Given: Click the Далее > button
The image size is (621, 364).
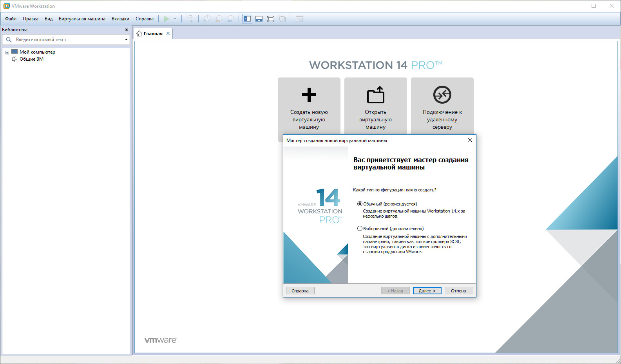Looking at the screenshot, I should tap(427, 291).
